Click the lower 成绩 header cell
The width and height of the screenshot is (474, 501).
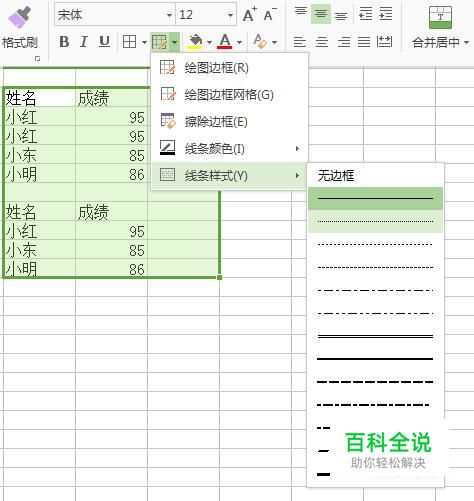(112, 211)
